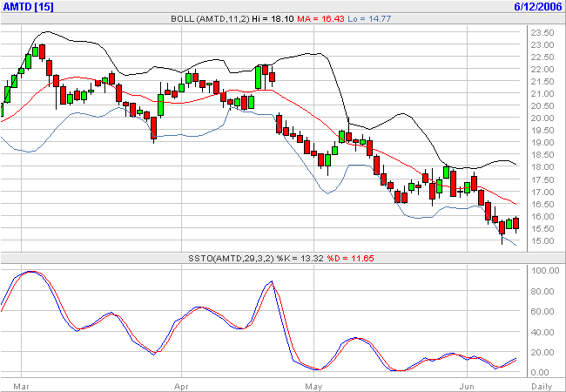
Task: Click the 18.00 price axis label
Action: [542, 167]
